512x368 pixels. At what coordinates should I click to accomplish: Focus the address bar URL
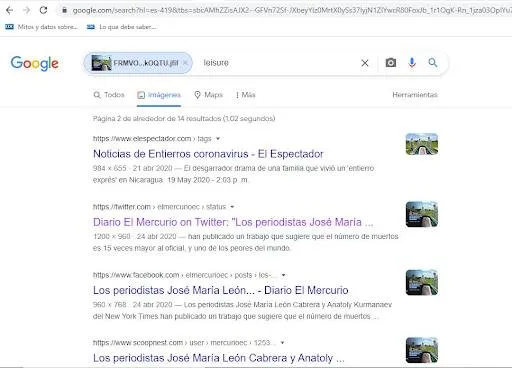point(292,10)
